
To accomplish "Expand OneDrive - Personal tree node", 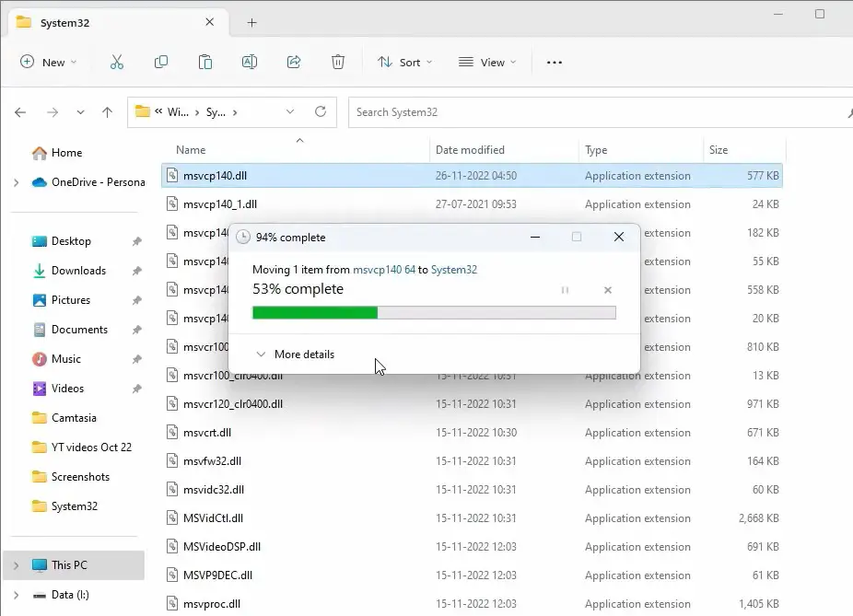I will [x=17, y=182].
